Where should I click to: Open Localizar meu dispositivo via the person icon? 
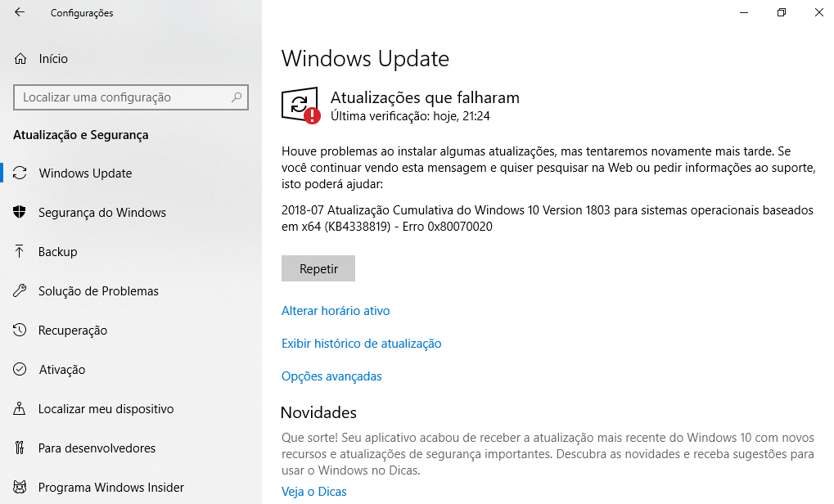pos(20,408)
